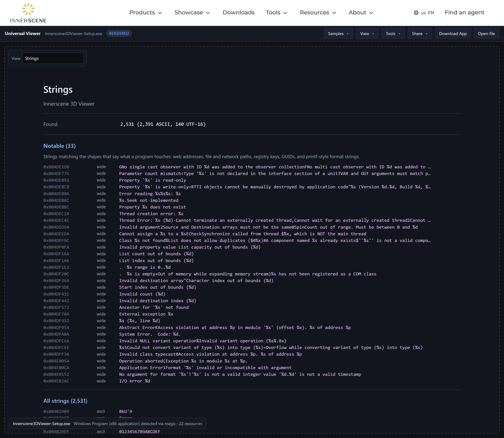Open the Share dropdown
The width and height of the screenshot is (504, 438).
[420, 33]
